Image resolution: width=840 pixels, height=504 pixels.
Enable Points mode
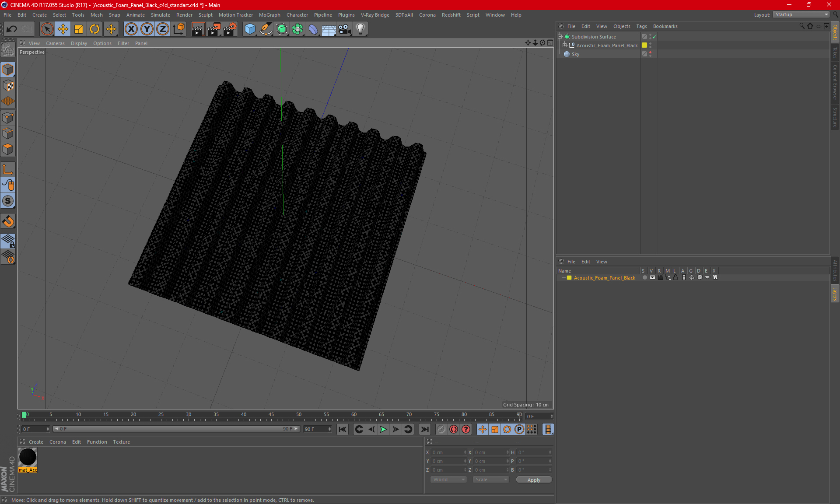coord(8,118)
